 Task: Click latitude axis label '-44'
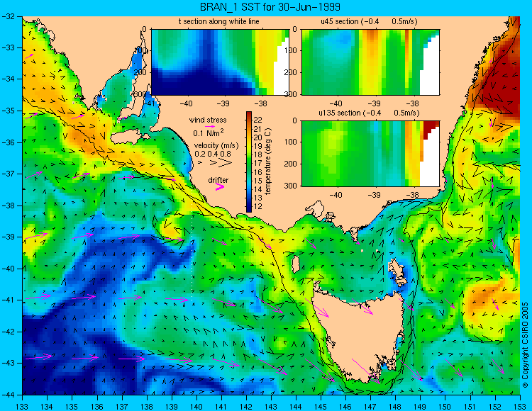(x=9, y=395)
